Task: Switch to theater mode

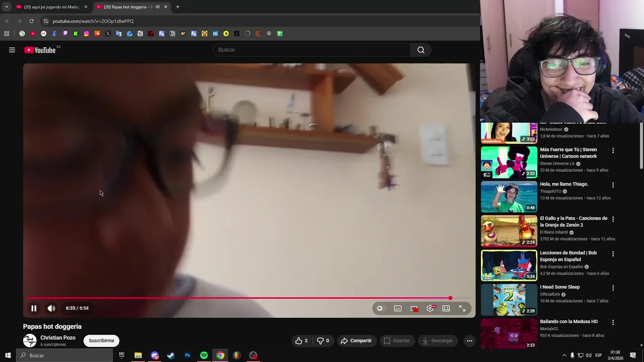Action: pos(446,309)
